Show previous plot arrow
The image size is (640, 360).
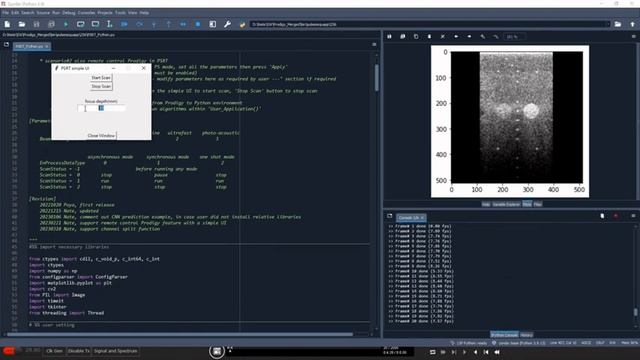[456, 37]
